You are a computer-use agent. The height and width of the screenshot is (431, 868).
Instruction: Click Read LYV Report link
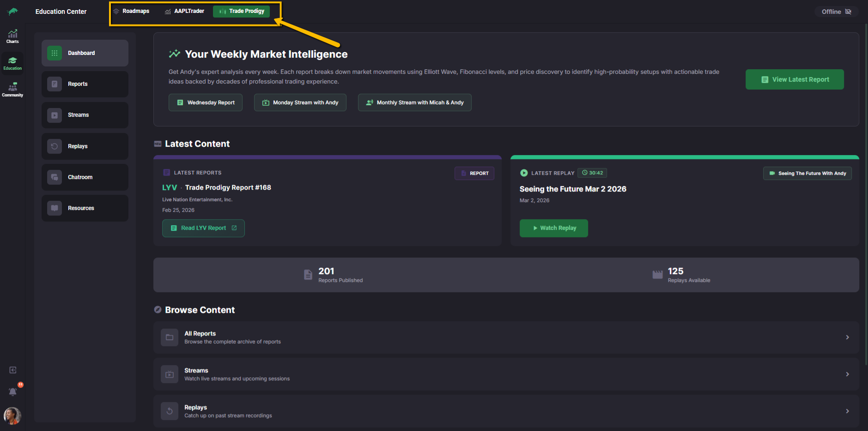coord(203,228)
